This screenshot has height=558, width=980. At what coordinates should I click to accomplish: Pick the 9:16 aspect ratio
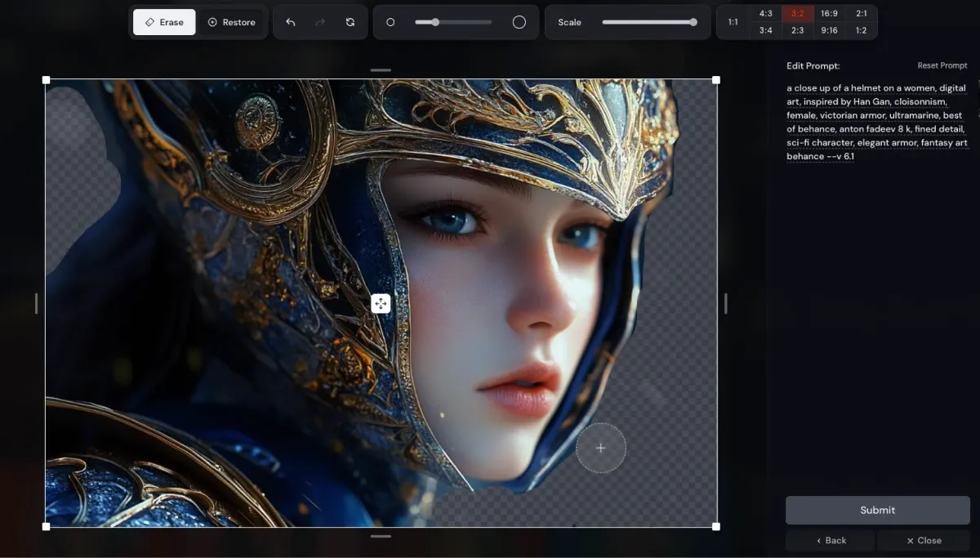tap(829, 31)
